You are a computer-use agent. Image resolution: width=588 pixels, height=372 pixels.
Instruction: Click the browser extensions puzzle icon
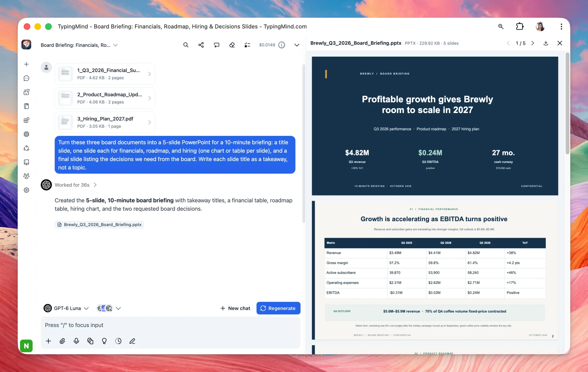point(520,26)
